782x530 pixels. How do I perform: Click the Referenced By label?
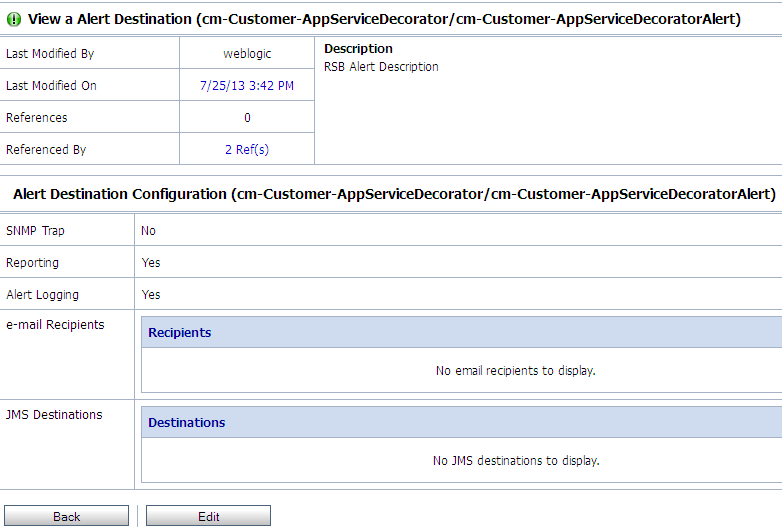pos(46,150)
